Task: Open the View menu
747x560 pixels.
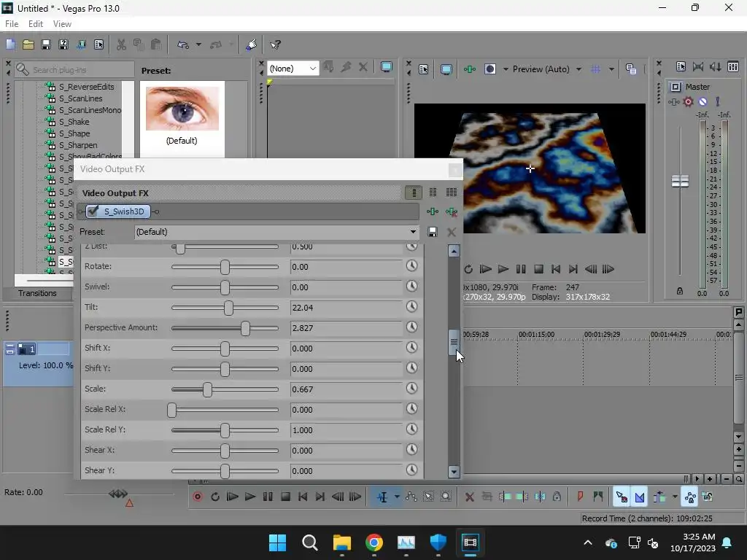Action: (x=62, y=24)
